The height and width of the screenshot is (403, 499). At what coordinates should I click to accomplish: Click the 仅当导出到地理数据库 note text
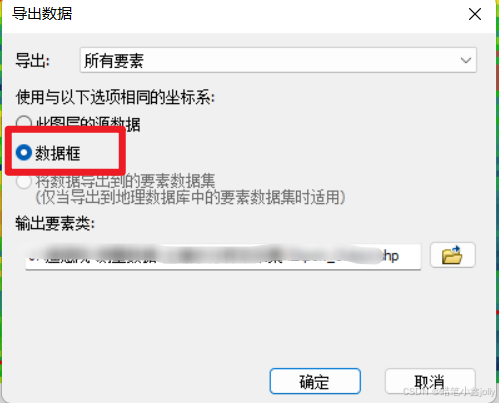190,197
